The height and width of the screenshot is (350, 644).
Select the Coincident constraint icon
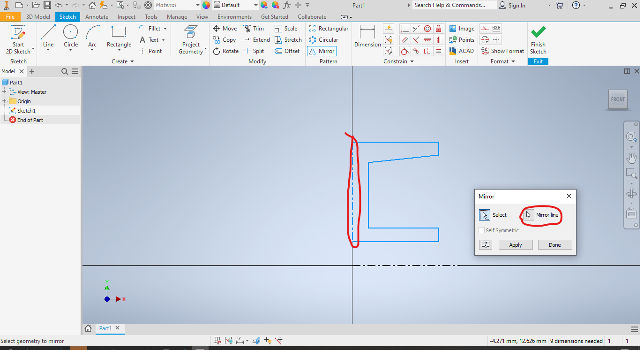tap(404, 29)
